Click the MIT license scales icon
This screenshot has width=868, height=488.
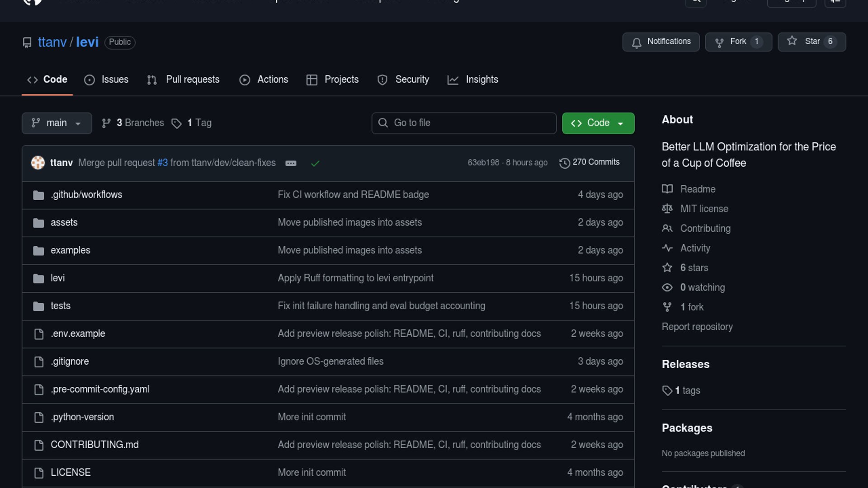click(667, 209)
